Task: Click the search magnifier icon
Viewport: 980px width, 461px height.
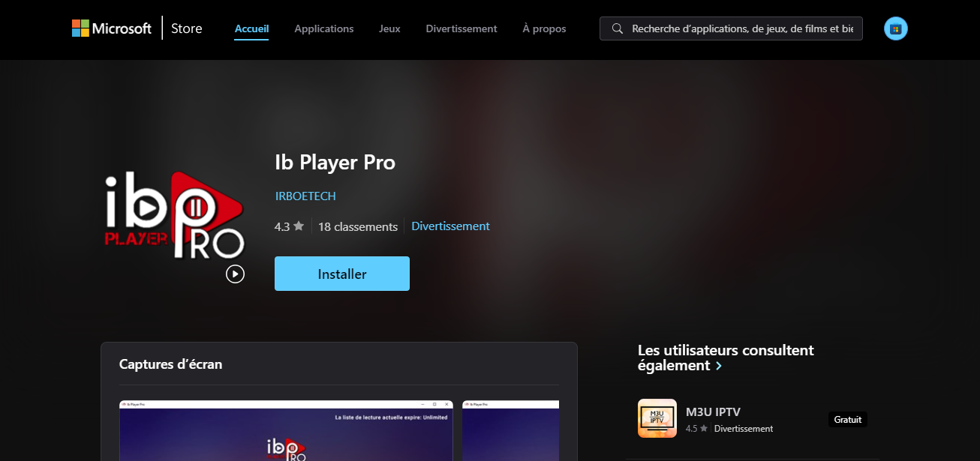Action: [x=617, y=28]
